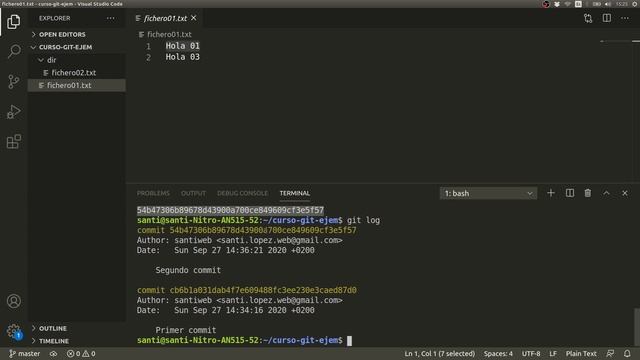Screen dimensions: 640x360
Task: Select the 1: bash terminal dropdown
Action: point(488,193)
